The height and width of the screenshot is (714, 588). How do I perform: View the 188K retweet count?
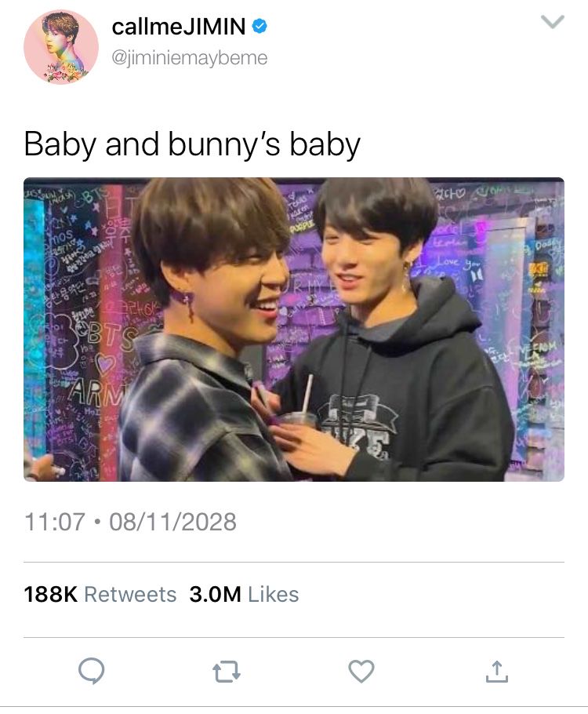click(x=50, y=594)
